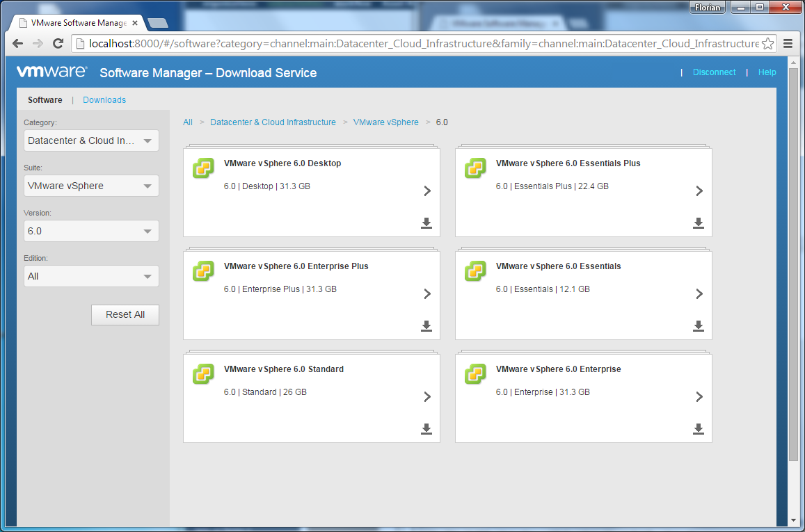Click '6.0 | Essentials Plus | 22.4 GB' text
Screen dimensions: 805x532
click(552, 186)
